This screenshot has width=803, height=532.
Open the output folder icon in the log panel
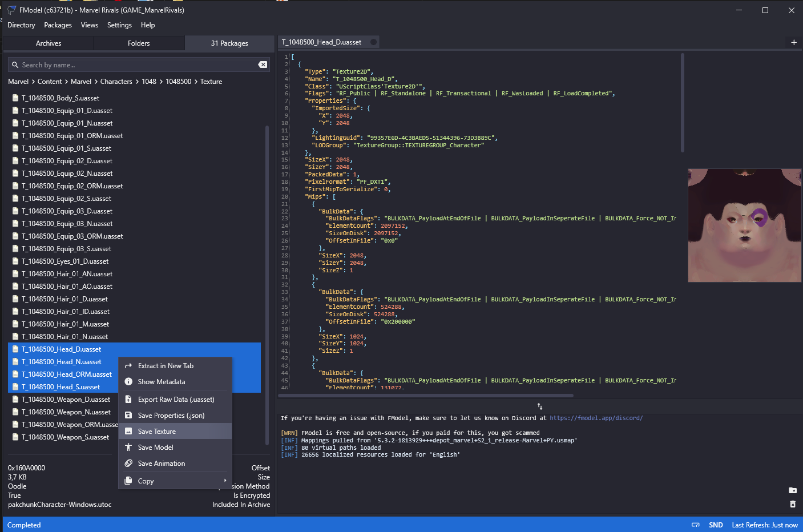[793, 490]
